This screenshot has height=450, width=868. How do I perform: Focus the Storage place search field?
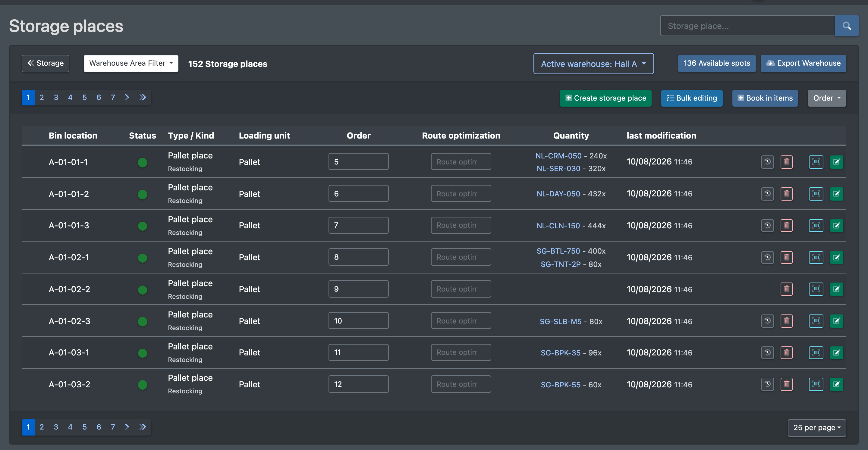point(747,26)
